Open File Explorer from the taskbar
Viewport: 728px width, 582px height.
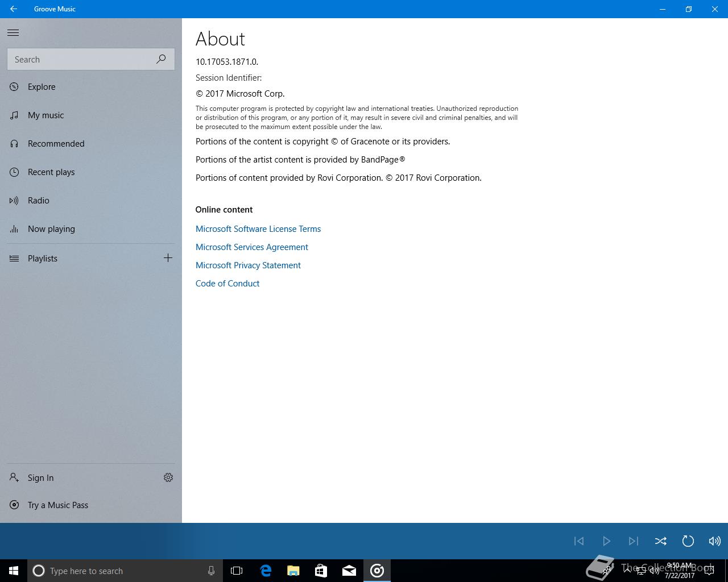293,571
